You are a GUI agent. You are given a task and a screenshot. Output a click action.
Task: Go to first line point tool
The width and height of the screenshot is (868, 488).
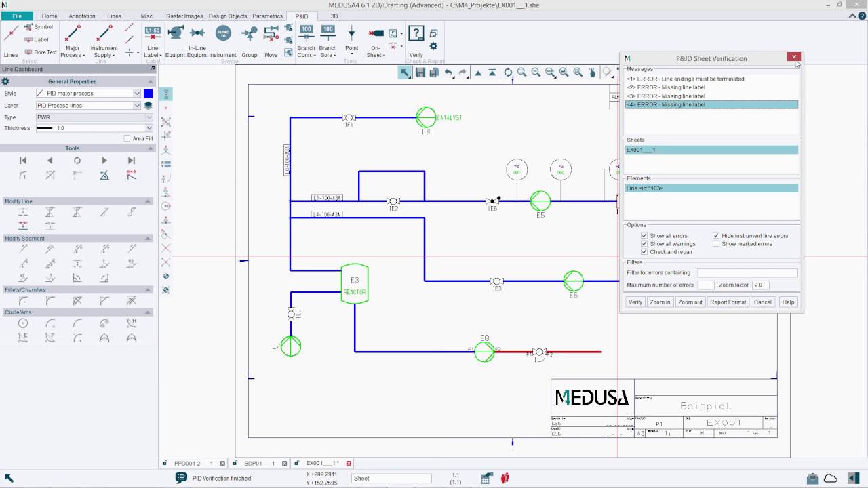23,161
